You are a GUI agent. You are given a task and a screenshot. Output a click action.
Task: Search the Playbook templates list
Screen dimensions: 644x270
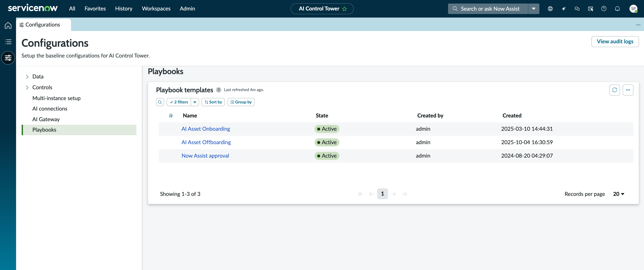(160, 102)
